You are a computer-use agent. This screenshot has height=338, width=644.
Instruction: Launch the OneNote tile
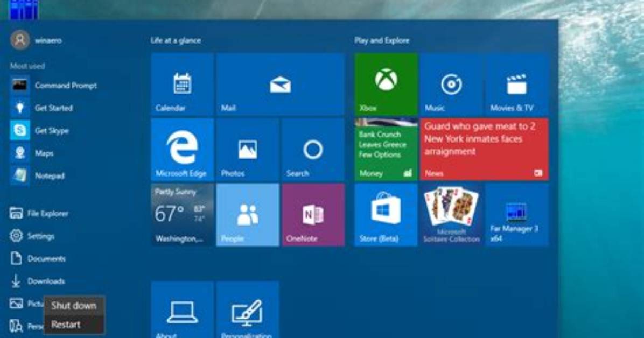click(313, 215)
